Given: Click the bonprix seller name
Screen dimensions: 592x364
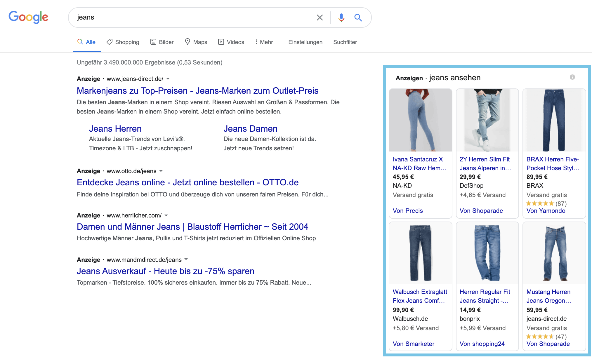Looking at the screenshot, I should 470,319.
